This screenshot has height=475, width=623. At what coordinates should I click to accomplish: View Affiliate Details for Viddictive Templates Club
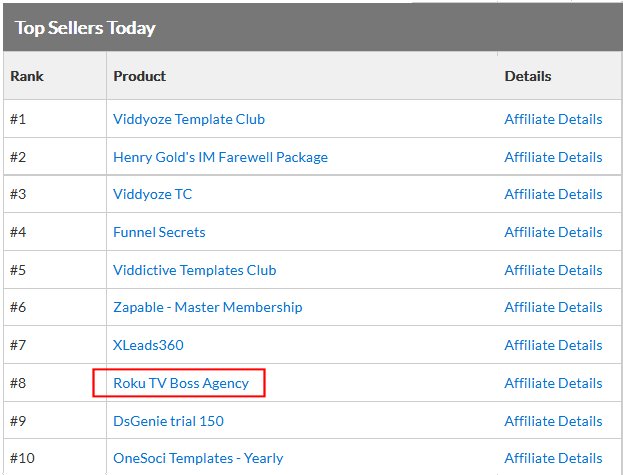pos(553,270)
